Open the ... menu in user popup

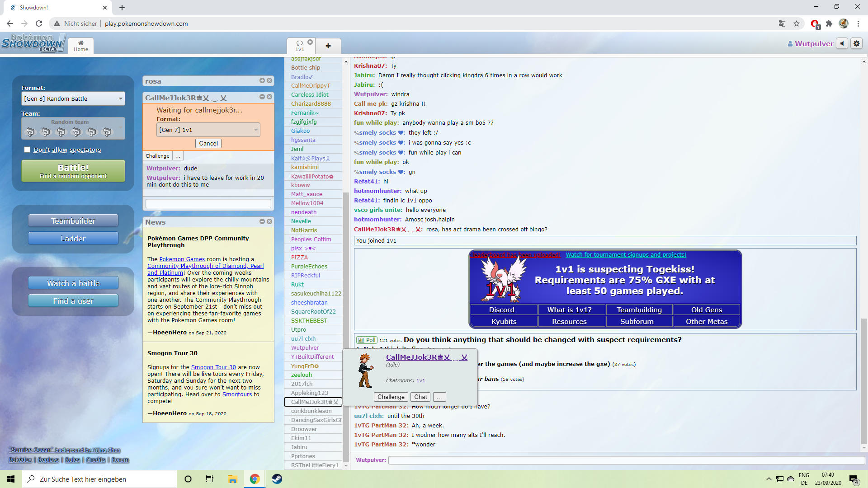point(439,397)
